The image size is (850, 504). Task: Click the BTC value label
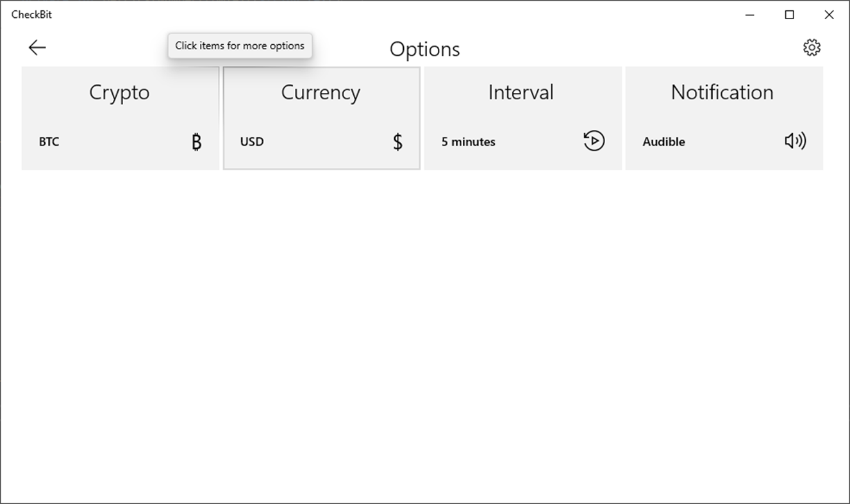click(49, 142)
